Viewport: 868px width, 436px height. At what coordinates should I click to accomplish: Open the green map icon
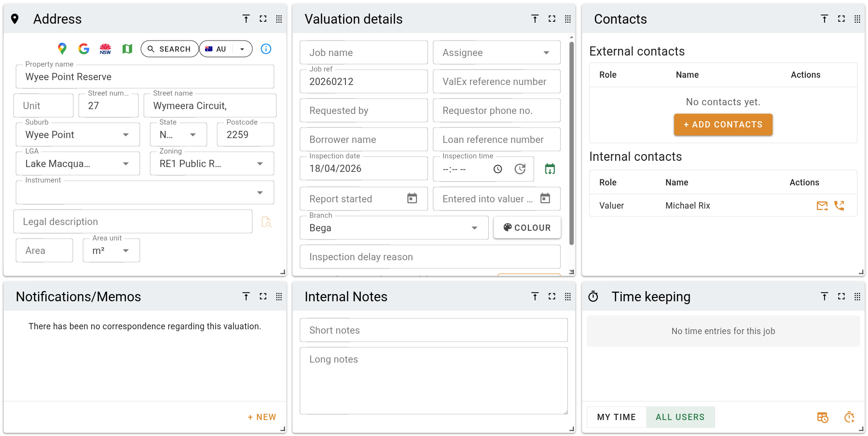coord(127,49)
